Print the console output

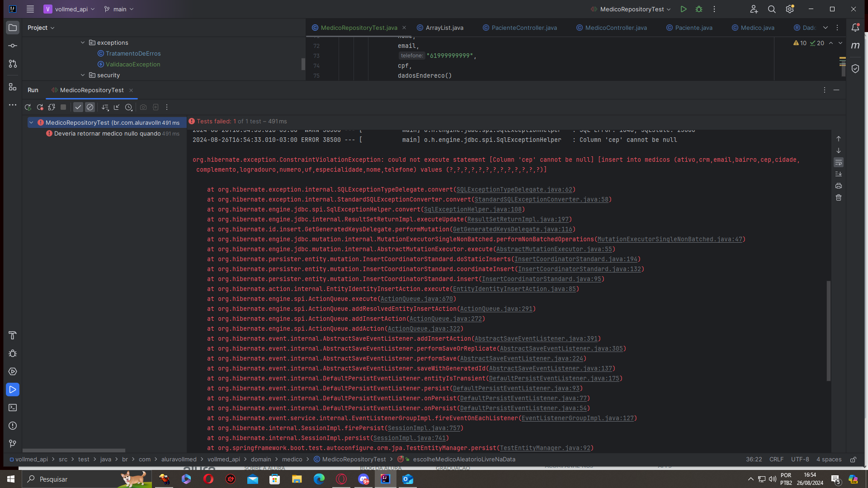point(839,186)
